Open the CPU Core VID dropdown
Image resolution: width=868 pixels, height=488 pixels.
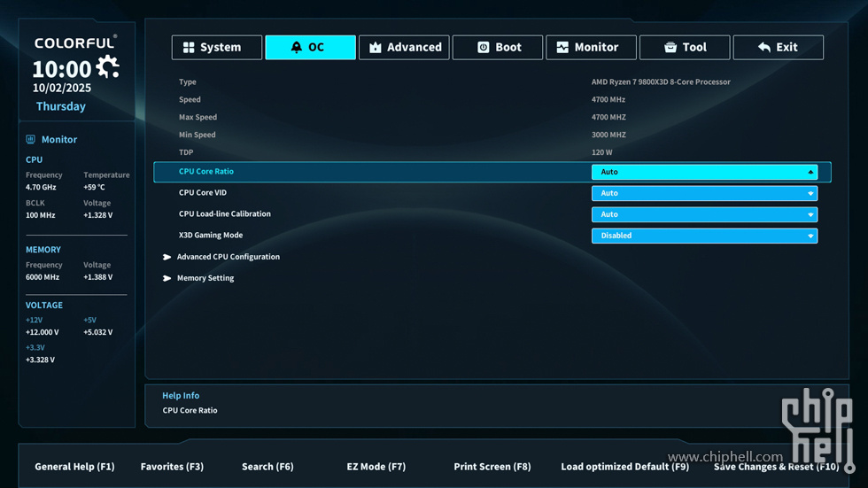click(704, 193)
